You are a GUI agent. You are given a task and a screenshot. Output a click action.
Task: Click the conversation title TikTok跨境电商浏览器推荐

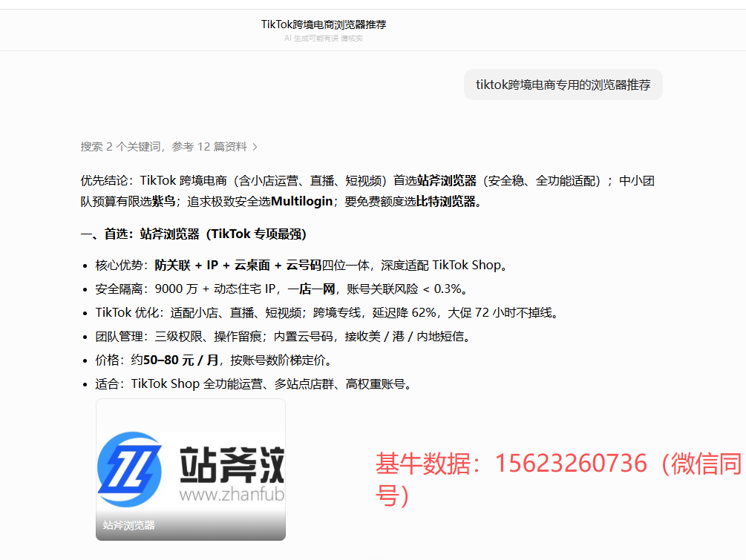(x=324, y=24)
